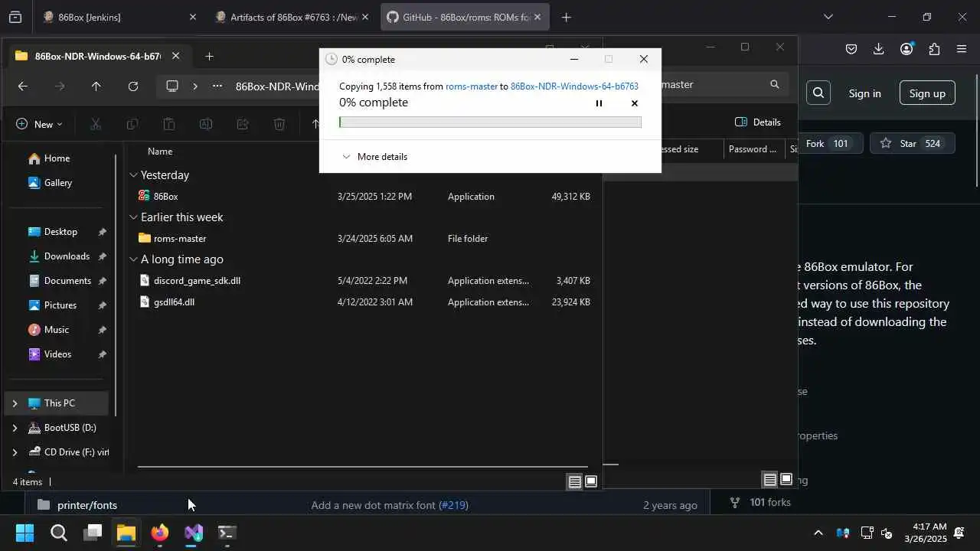The height and width of the screenshot is (551, 980).
Task: Click the search box in rear Explorer window
Action: [720, 85]
